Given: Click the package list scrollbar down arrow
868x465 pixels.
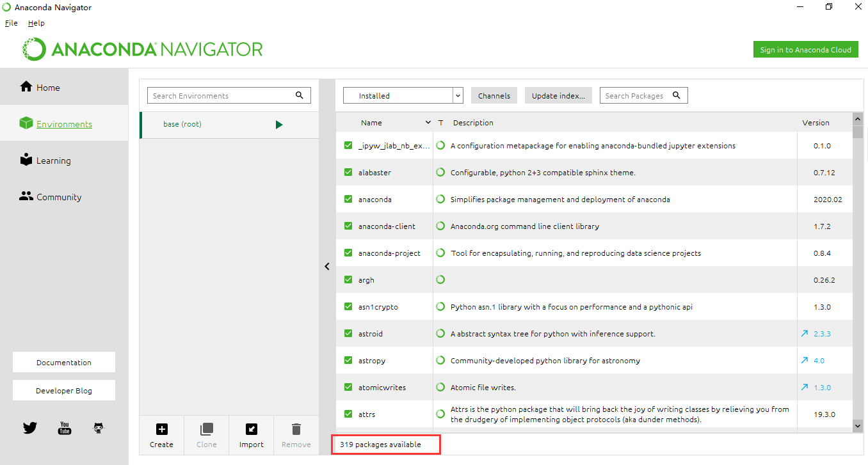Looking at the screenshot, I should coord(858,425).
